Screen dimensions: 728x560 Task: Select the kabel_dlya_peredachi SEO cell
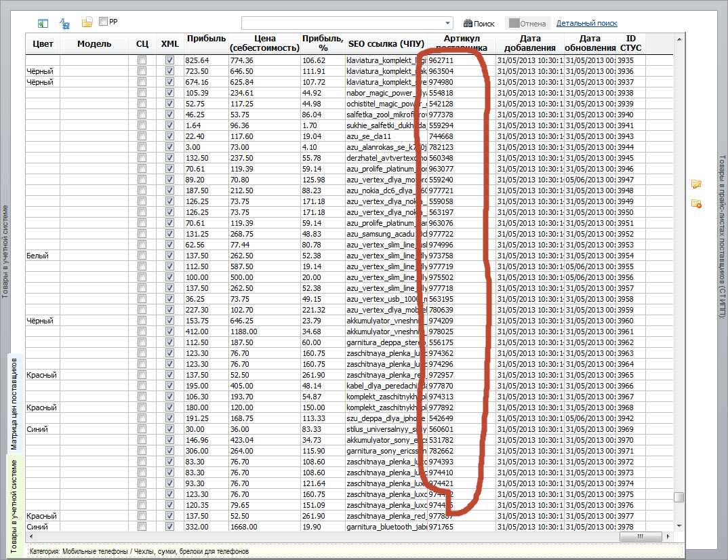click(x=386, y=386)
